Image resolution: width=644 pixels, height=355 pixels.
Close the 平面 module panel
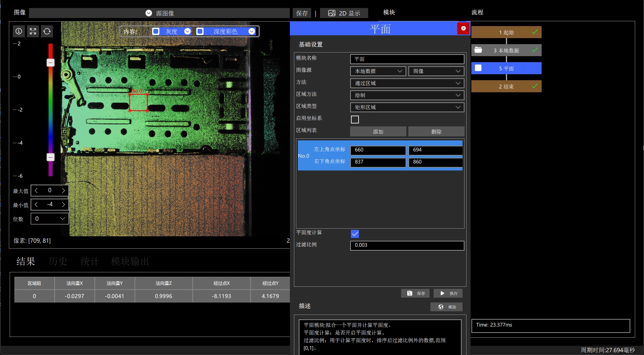coord(463,28)
